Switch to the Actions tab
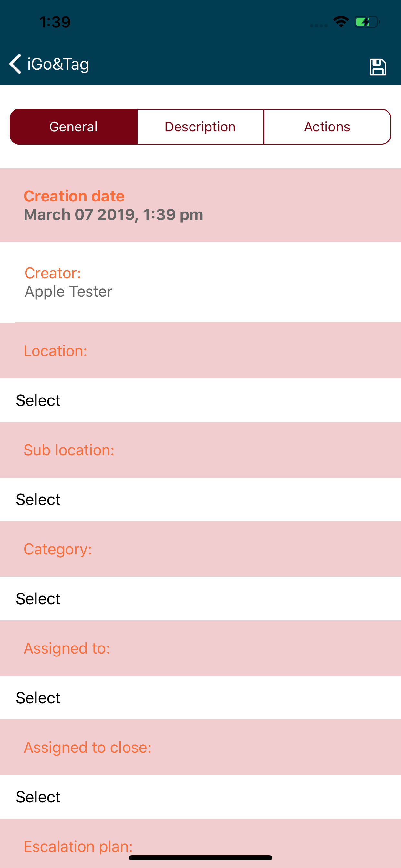This screenshot has width=401, height=868. click(x=327, y=127)
